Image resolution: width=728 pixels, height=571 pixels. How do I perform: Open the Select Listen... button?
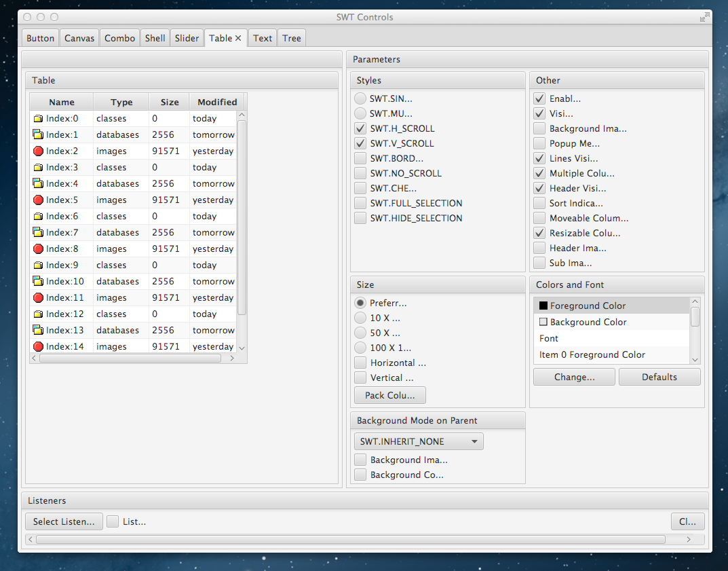click(64, 521)
